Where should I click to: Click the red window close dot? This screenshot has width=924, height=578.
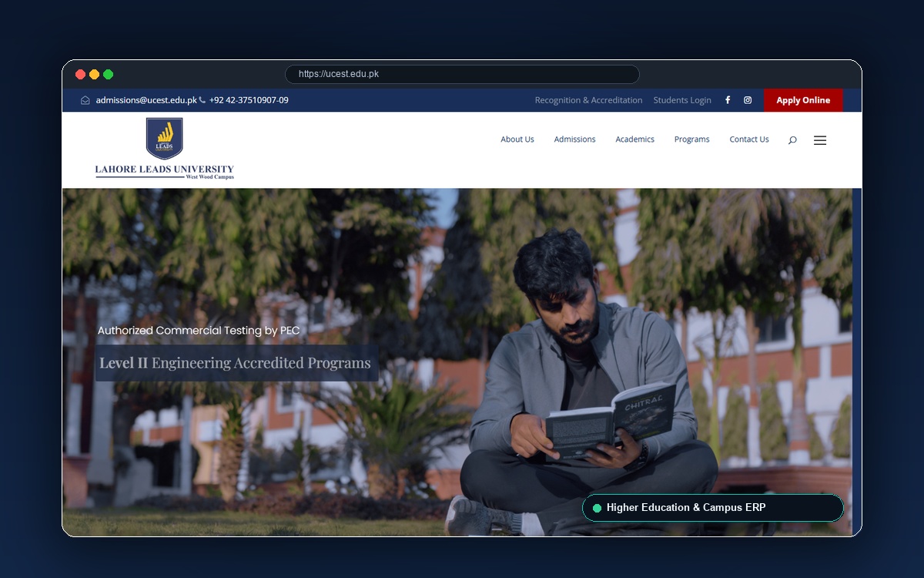pyautogui.click(x=80, y=74)
